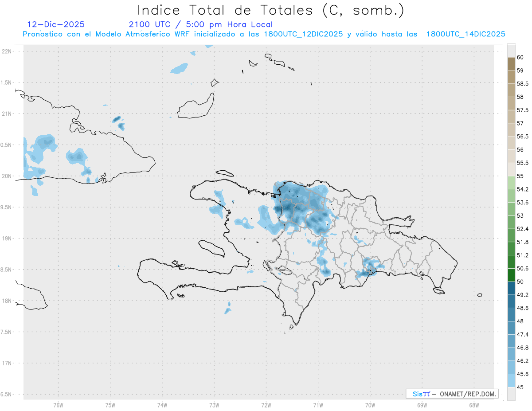This screenshot has width=532, height=411.
Task: Click the colorbar value "59"
Action: [x=520, y=70]
